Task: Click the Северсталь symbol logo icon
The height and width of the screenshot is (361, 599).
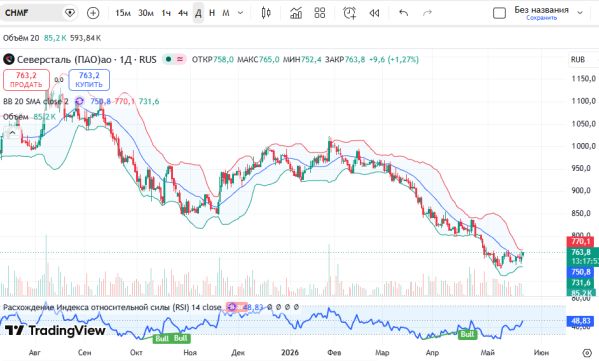Action: (8, 59)
